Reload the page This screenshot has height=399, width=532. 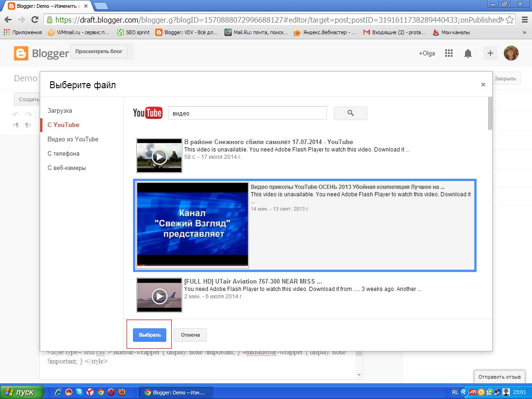tap(35, 20)
